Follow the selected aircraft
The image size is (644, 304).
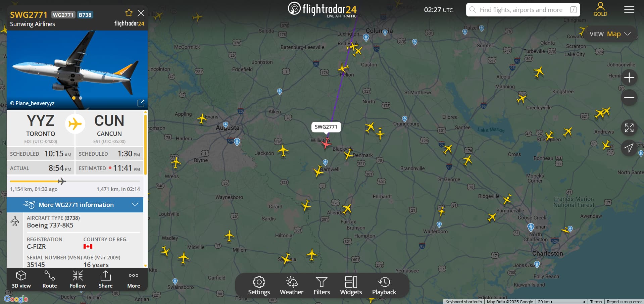point(78,279)
